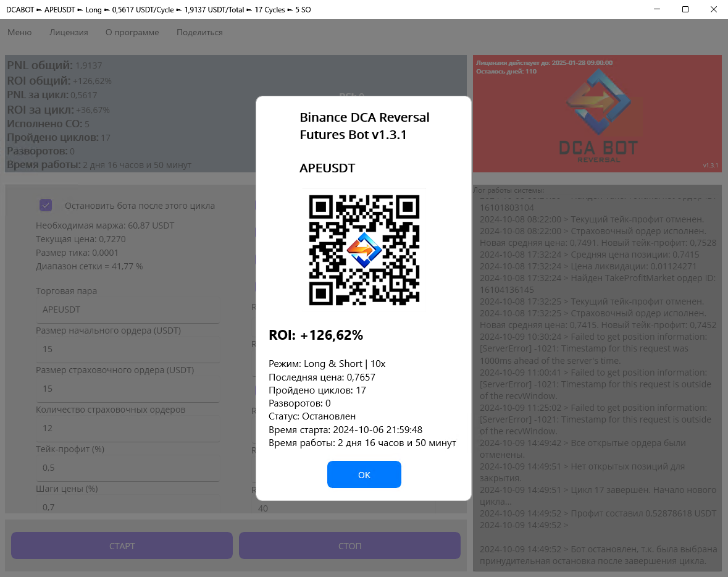Click the 'ROI за цикл: +36,67%' line
This screenshot has width=728, height=577.
pos(58,110)
